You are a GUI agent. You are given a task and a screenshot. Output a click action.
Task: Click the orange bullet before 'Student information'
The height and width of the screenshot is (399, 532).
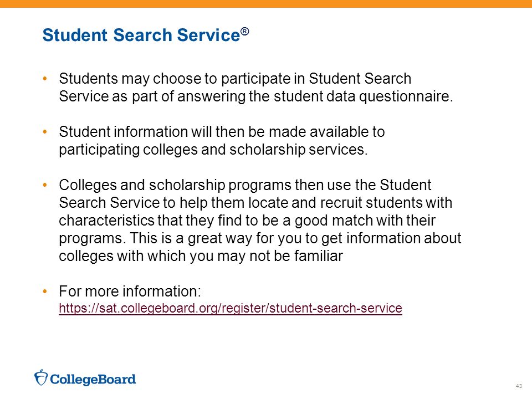[x=45, y=132]
